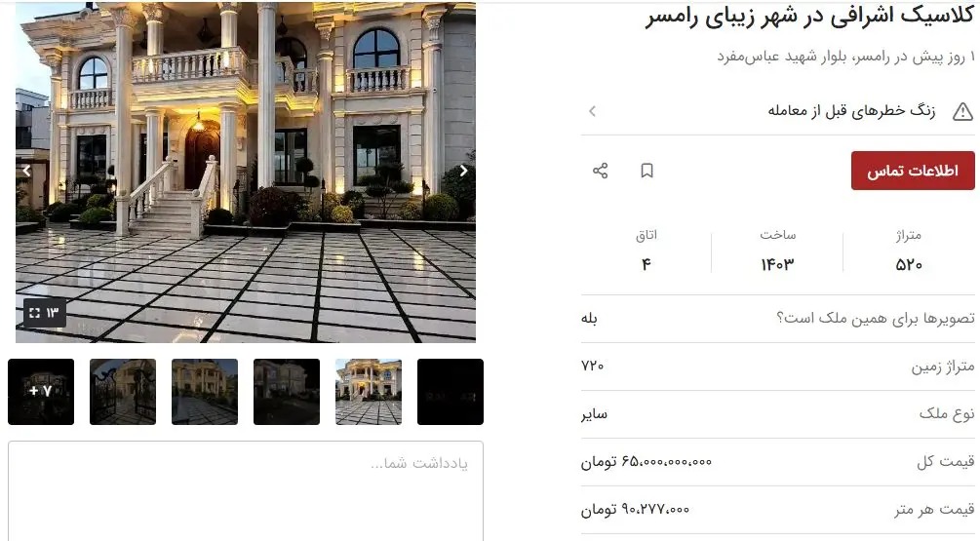Select the dusk villa front thumbnail

(205, 392)
